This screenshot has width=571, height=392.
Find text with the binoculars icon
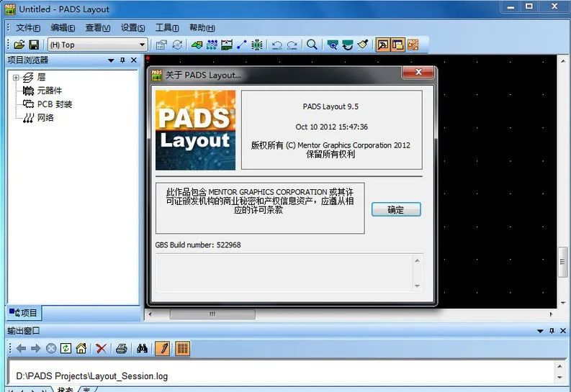(142, 349)
